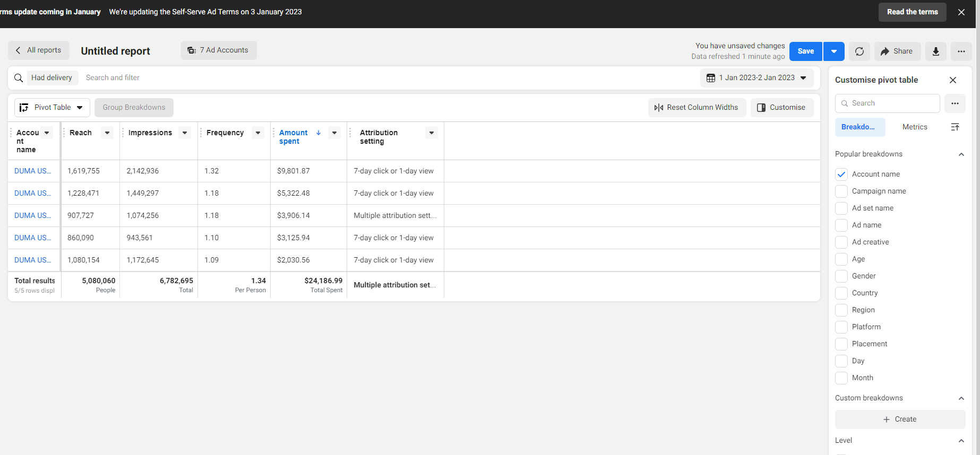Go back to All reports
980x455 pixels.
[39, 50]
